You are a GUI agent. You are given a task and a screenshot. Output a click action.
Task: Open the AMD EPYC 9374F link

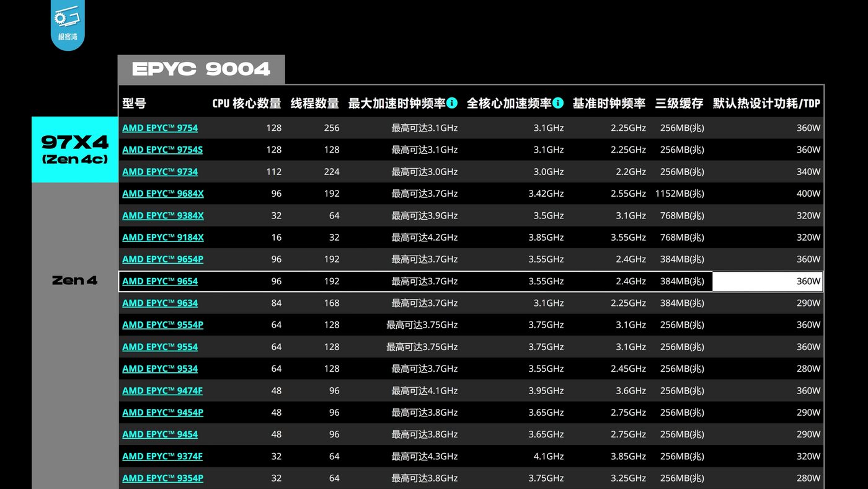click(162, 456)
